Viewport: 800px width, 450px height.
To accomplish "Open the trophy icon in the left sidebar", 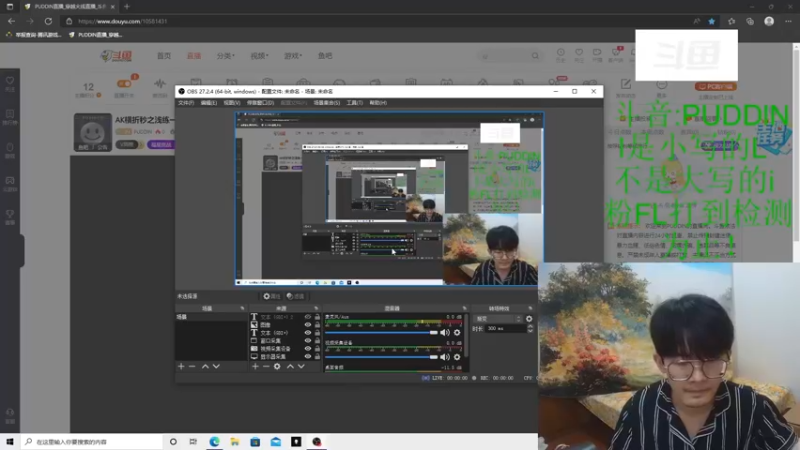I will point(10,217).
